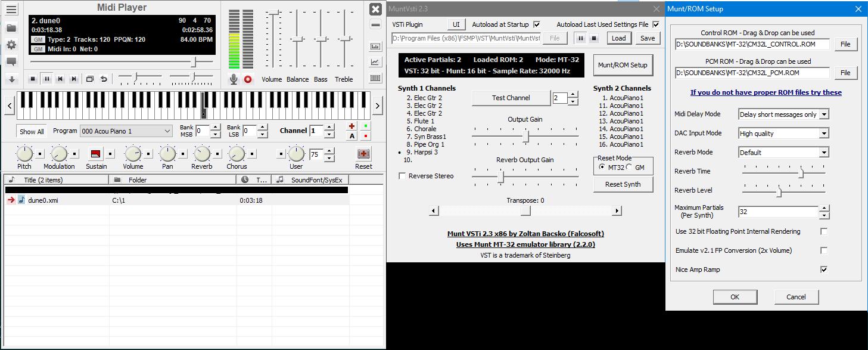Click the down arrow sidebar icon
Screen dimensions: 868x350
tap(11, 79)
